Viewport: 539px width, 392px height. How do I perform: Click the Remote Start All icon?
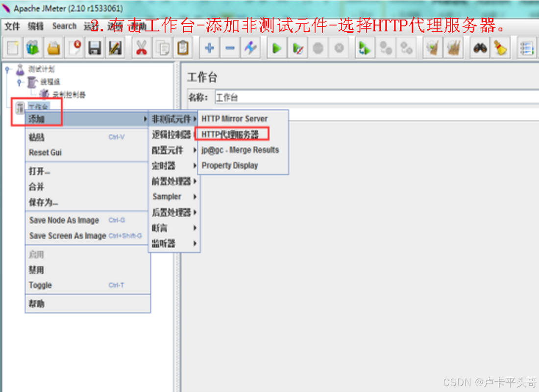tap(385, 48)
